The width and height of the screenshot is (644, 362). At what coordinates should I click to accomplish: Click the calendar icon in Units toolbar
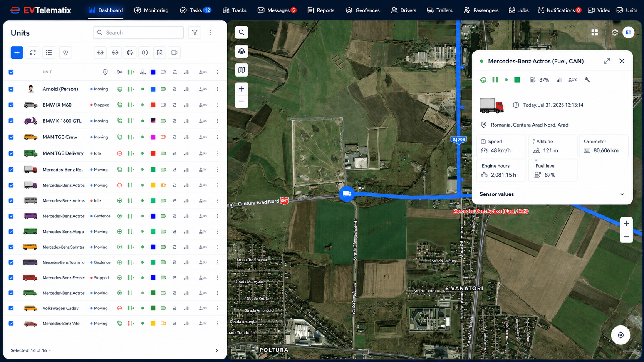pyautogui.click(x=159, y=53)
